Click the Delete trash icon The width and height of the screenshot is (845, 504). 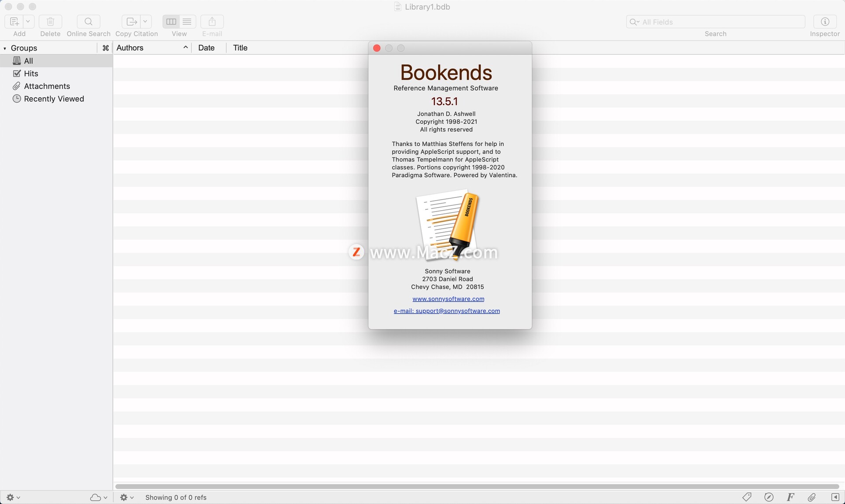coord(50,22)
